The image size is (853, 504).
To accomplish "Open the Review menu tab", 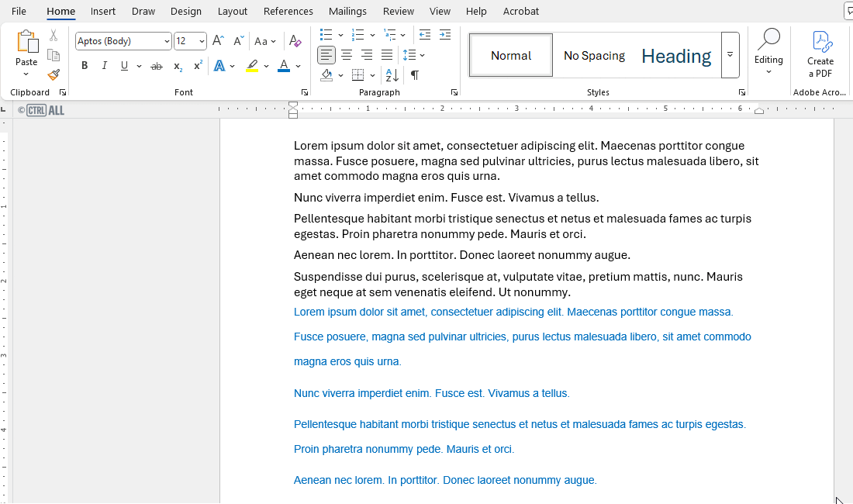I will coord(398,11).
